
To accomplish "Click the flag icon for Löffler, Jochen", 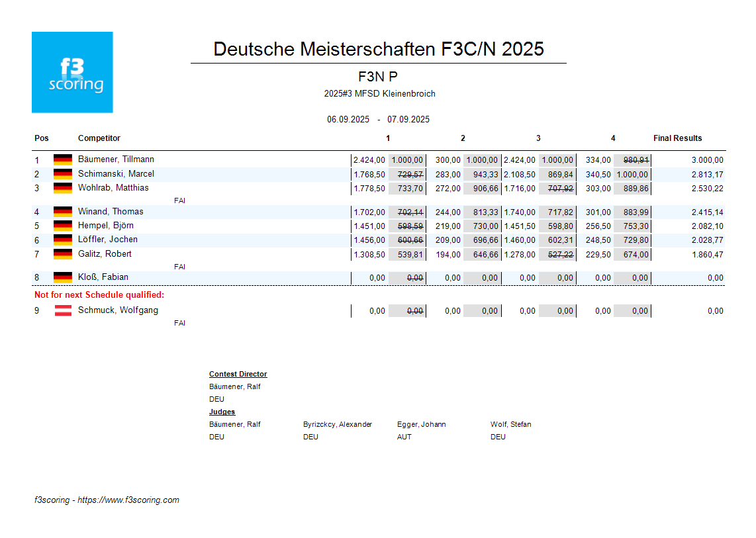I will (63, 240).
